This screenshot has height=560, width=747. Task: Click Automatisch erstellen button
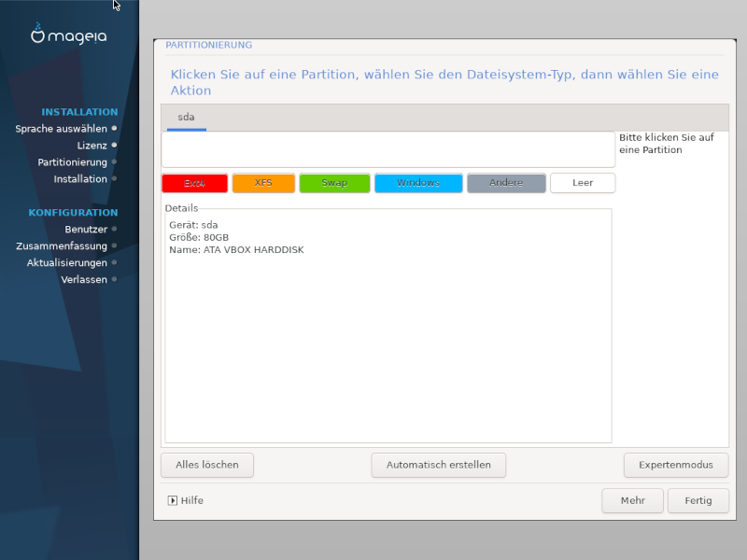(x=438, y=465)
